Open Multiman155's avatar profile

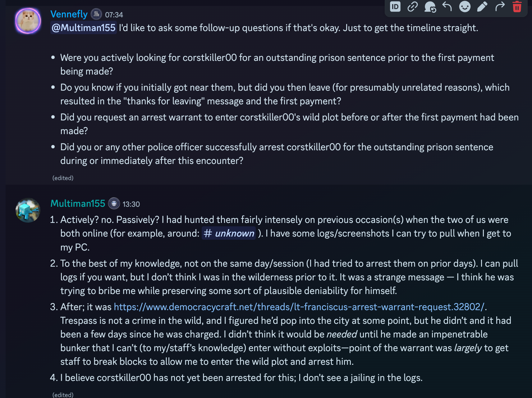[28, 210]
